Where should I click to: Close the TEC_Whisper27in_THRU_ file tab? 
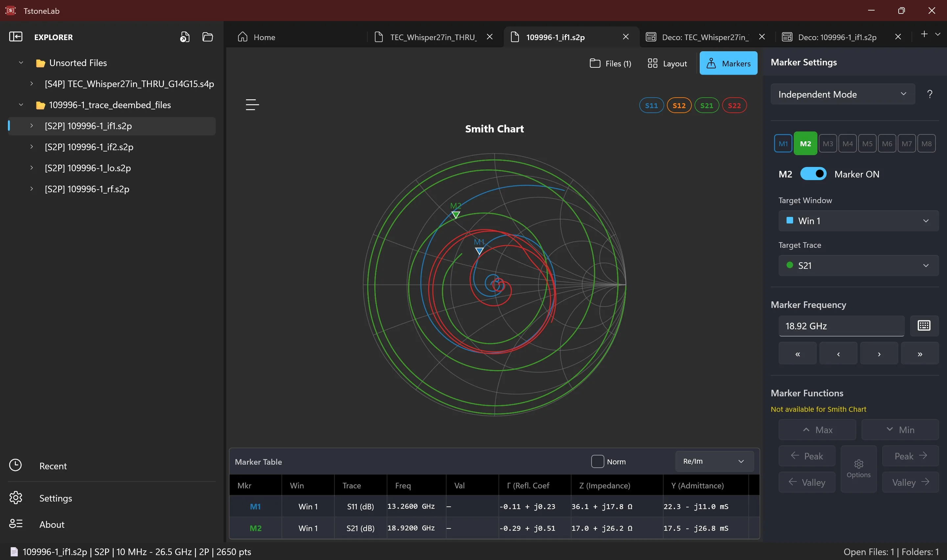tap(490, 36)
